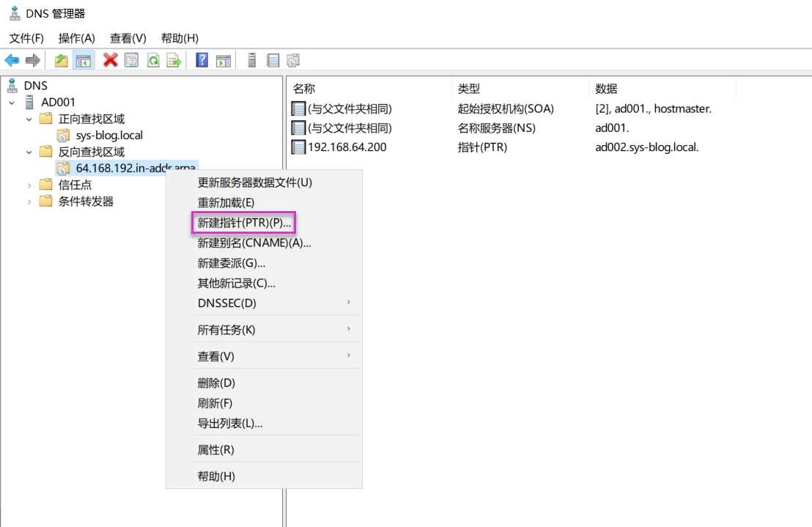812x527 pixels.
Task: Delete selected item with red X toolbar icon
Action: click(110, 59)
